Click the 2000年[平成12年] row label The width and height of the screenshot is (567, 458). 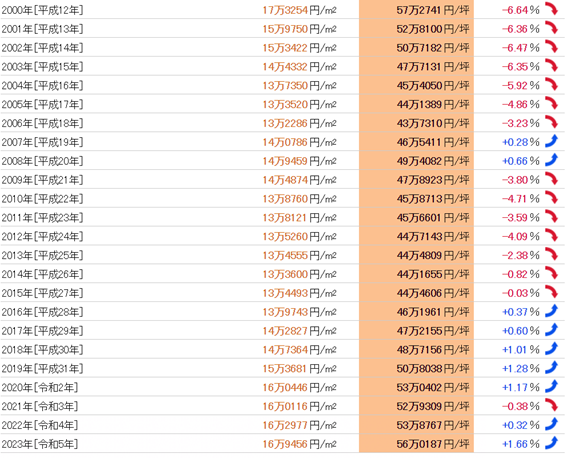pyautogui.click(x=42, y=10)
